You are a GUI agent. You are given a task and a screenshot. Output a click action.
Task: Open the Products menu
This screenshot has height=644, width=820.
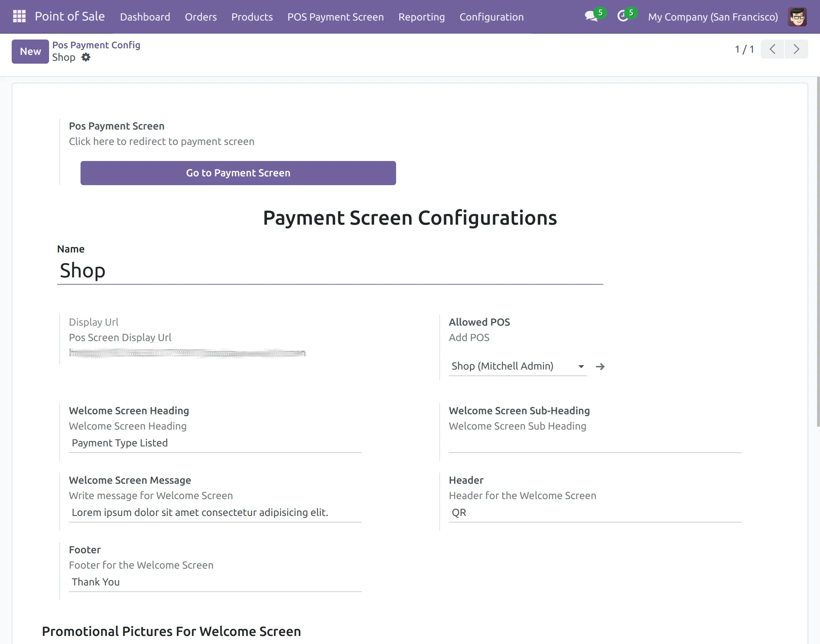(x=251, y=17)
